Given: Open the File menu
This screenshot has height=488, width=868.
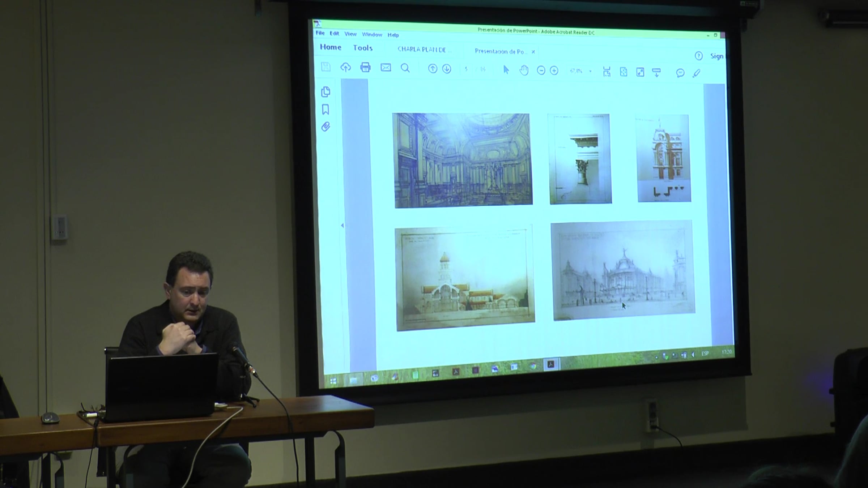Looking at the screenshot, I should tap(320, 33).
